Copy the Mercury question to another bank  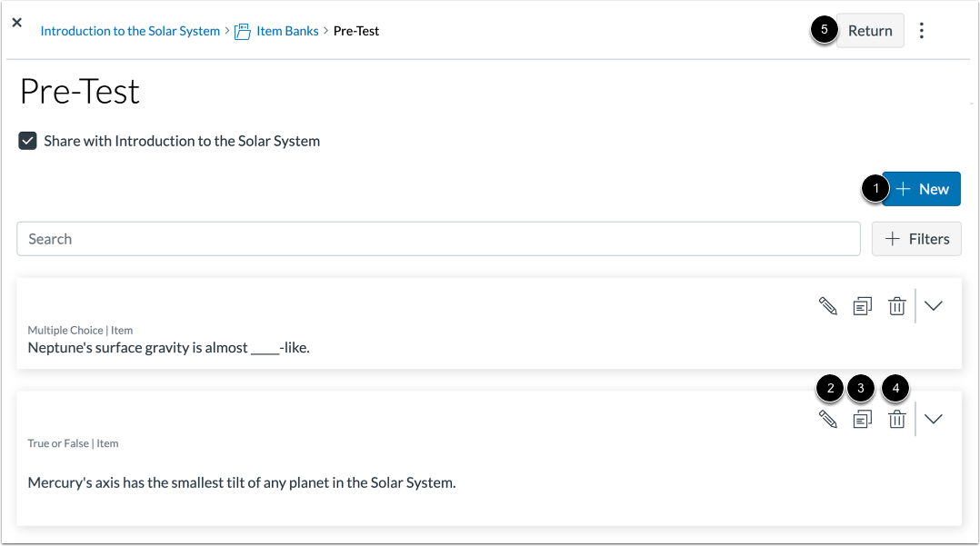pos(863,419)
